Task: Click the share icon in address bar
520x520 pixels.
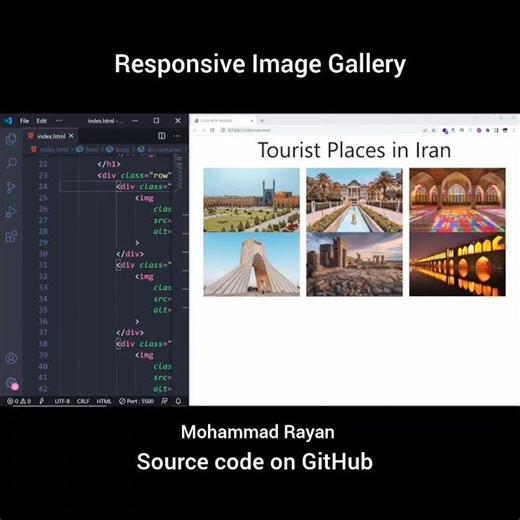Action: (x=425, y=130)
